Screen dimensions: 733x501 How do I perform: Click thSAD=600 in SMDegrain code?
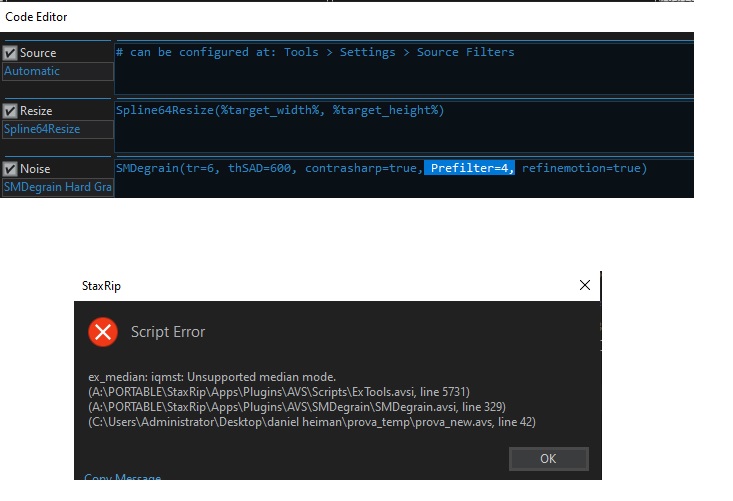259,168
